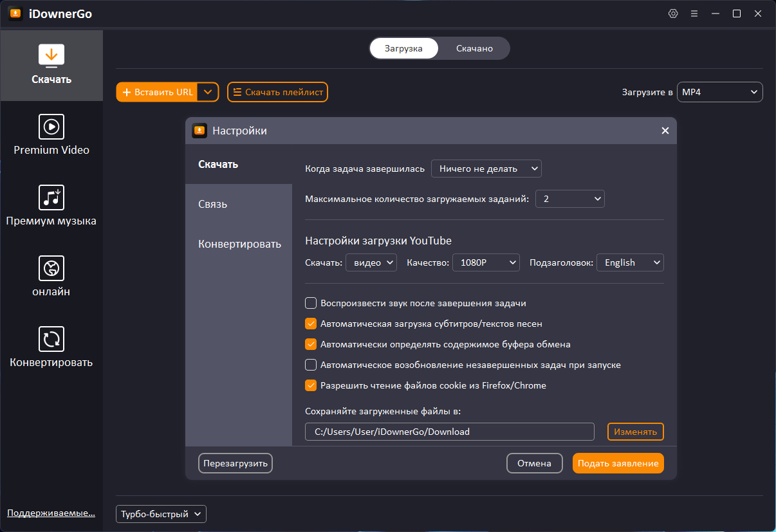This screenshot has height=532, width=776.
Task: Open the Конвертировать settings tab
Action: (239, 244)
